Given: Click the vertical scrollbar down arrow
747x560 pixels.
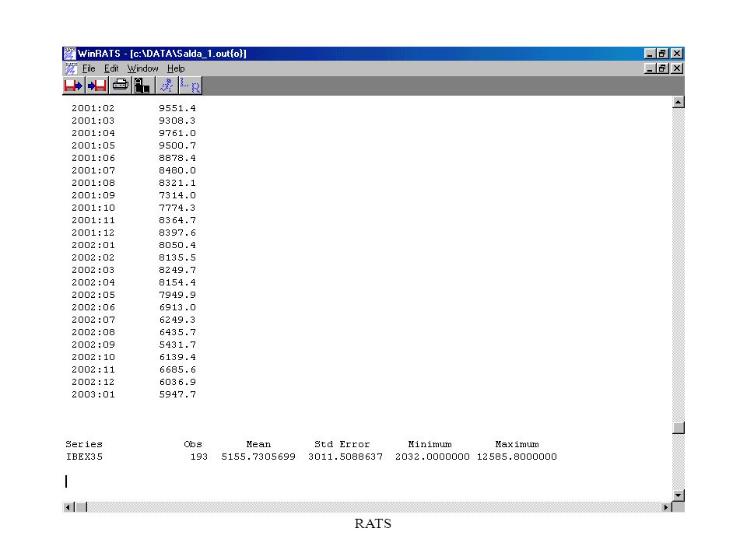Looking at the screenshot, I should coord(679,495).
